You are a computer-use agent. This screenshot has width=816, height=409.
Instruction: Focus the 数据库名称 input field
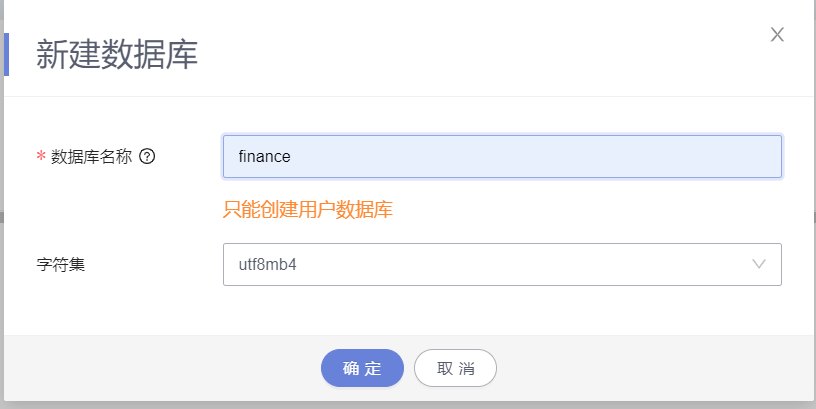click(502, 157)
